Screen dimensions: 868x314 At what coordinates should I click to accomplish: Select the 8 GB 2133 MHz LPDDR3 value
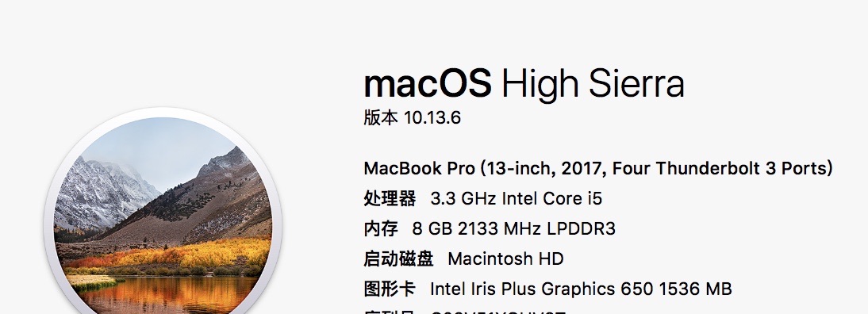(x=513, y=228)
